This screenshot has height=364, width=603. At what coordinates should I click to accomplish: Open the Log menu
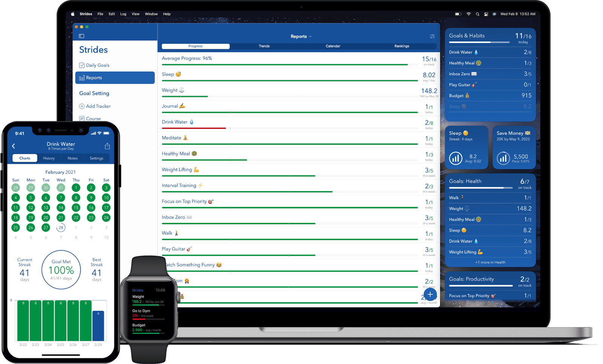[123, 14]
